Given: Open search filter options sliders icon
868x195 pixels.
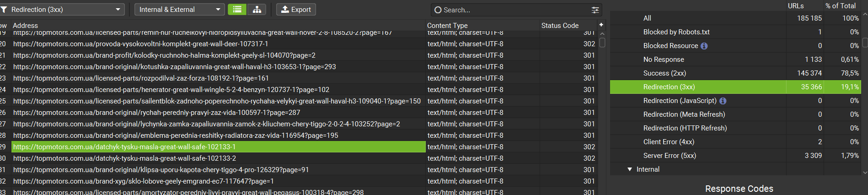Looking at the screenshot, I should click(x=595, y=10).
